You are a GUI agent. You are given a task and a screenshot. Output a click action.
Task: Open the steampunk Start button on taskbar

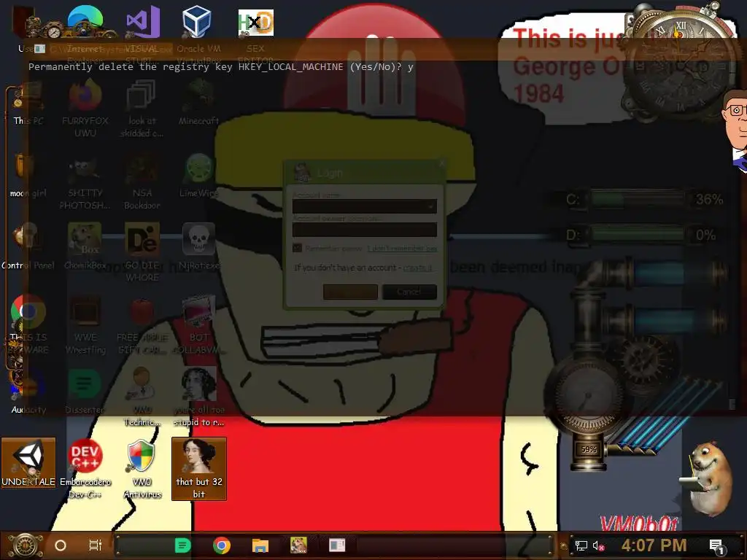pyautogui.click(x=26, y=545)
